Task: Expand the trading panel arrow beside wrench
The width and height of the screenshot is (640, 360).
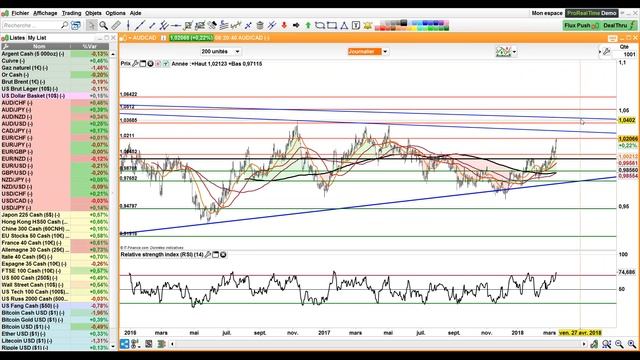Action: [x=600, y=52]
